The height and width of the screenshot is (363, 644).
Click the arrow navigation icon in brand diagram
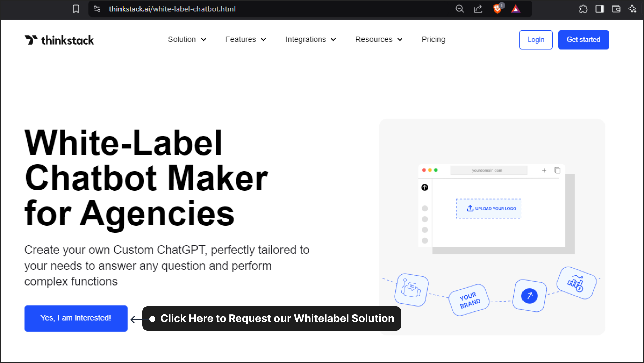[x=529, y=295]
